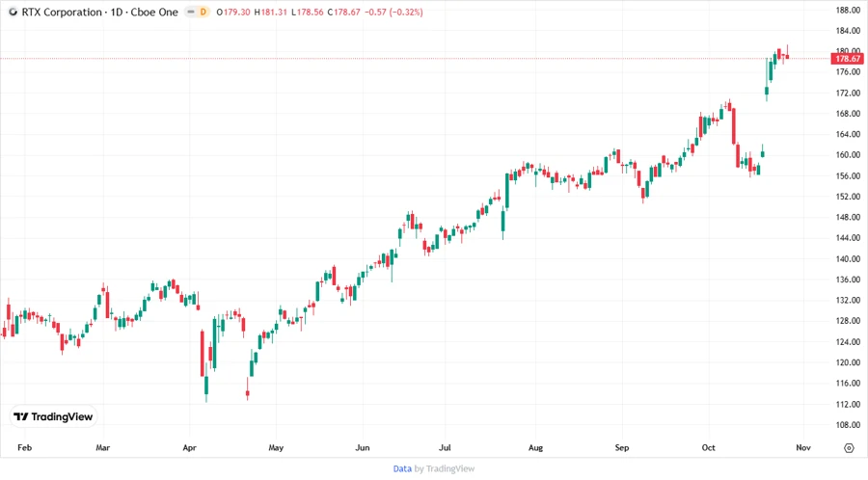
Task: Click the 168.00 price axis label
Action: [848, 114]
